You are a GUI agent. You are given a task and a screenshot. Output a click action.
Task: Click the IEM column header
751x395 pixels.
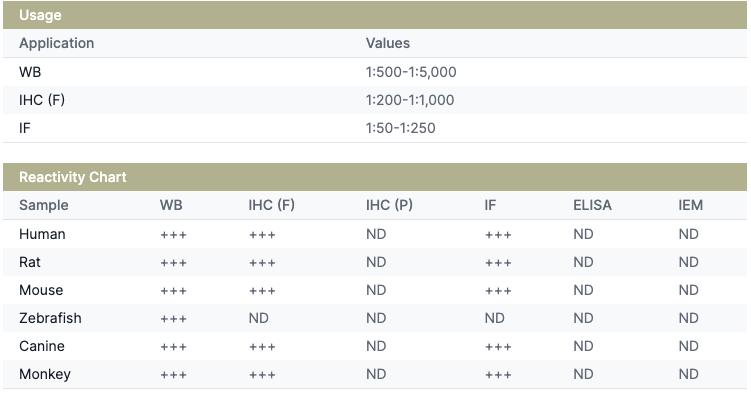pyautogui.click(x=691, y=205)
